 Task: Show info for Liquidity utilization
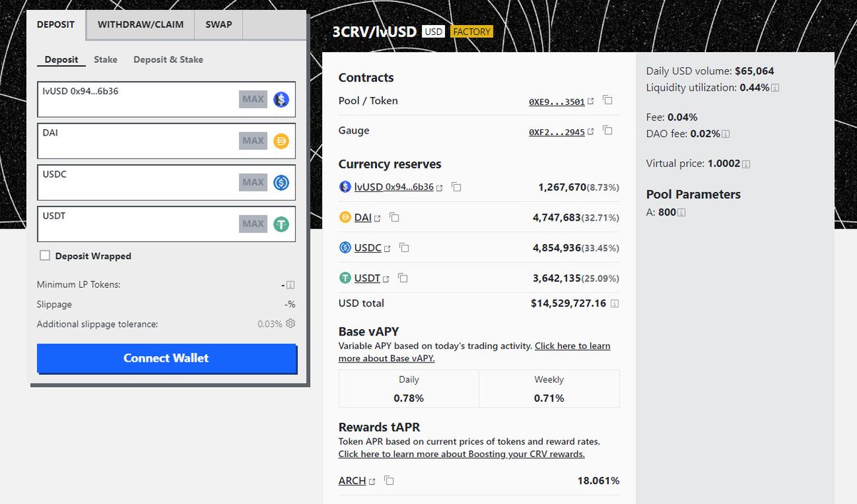(776, 88)
